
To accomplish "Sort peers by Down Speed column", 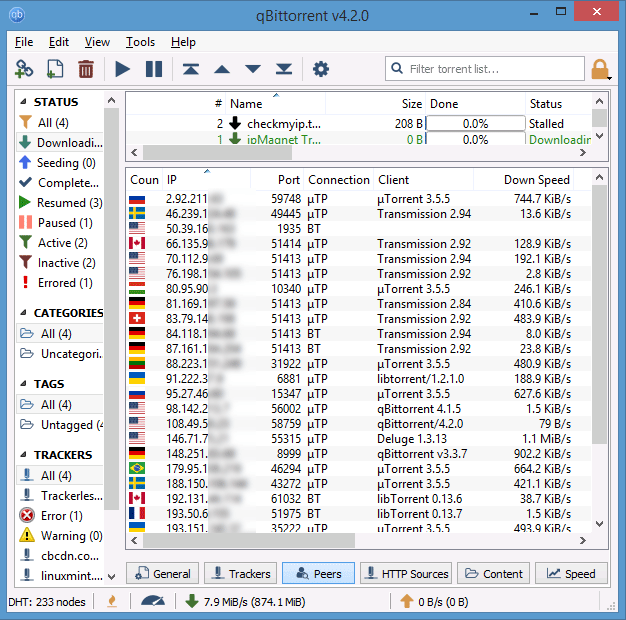I will point(524,180).
